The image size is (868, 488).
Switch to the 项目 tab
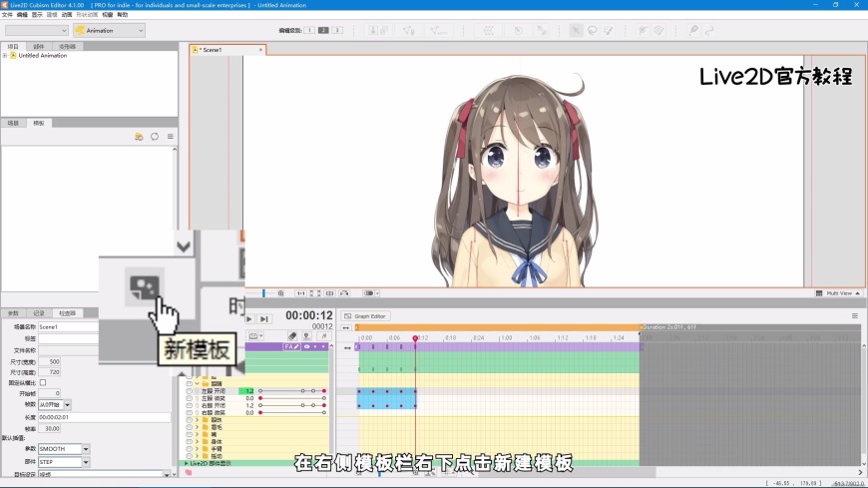tap(13, 47)
